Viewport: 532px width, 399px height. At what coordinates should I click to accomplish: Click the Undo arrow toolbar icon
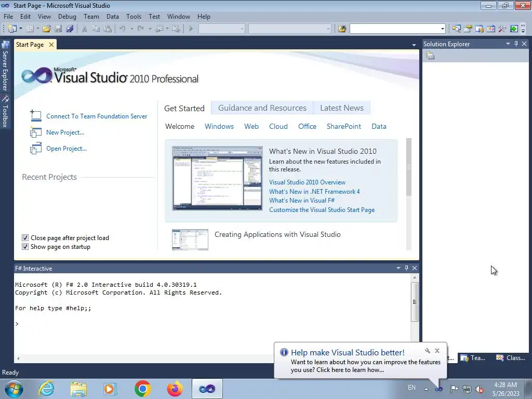(x=123, y=29)
